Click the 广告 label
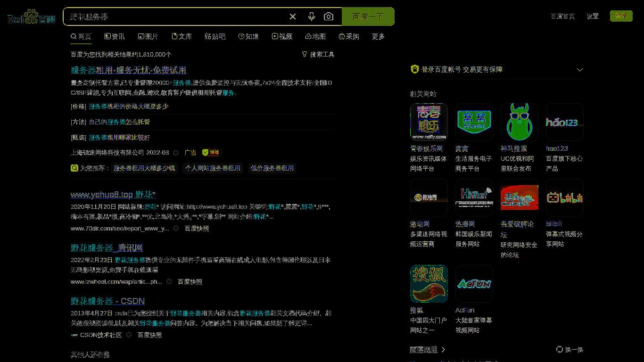 point(190,152)
